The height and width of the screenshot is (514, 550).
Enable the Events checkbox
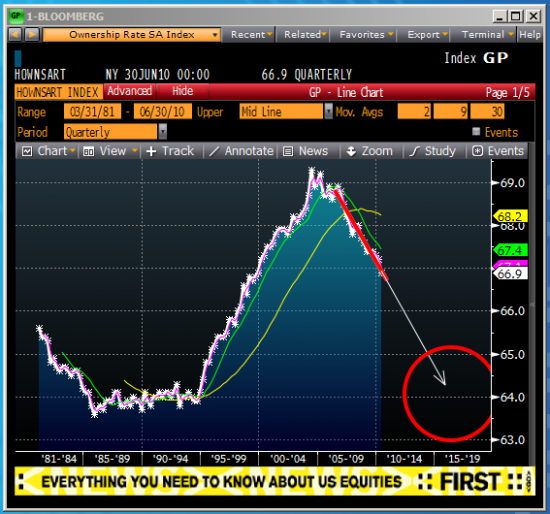click(x=476, y=132)
